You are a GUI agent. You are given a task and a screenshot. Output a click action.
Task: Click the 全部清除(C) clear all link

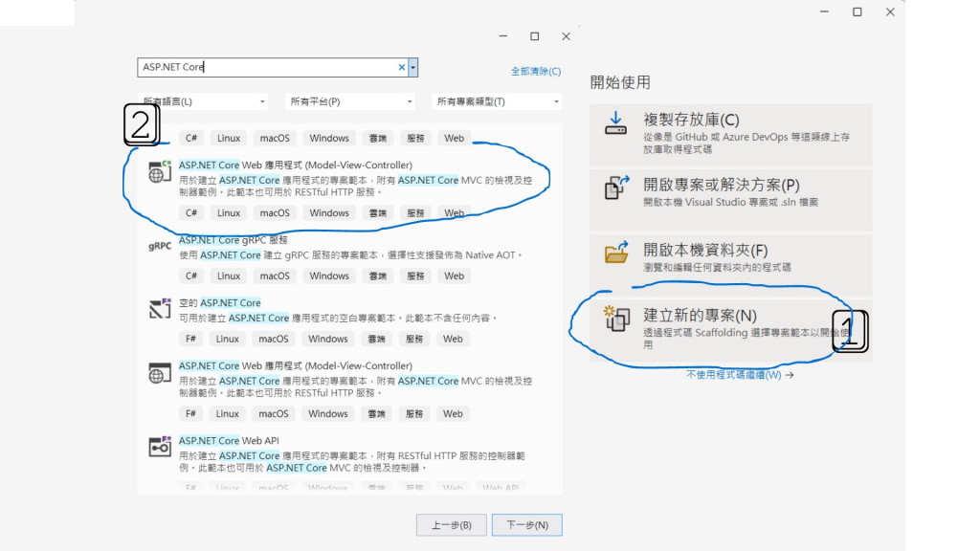tap(536, 71)
